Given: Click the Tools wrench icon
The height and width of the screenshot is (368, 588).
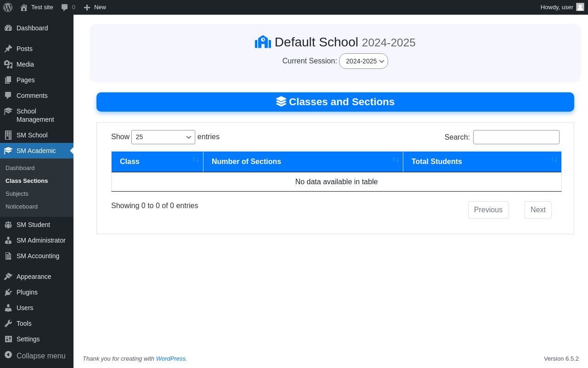Looking at the screenshot, I should pos(8,323).
